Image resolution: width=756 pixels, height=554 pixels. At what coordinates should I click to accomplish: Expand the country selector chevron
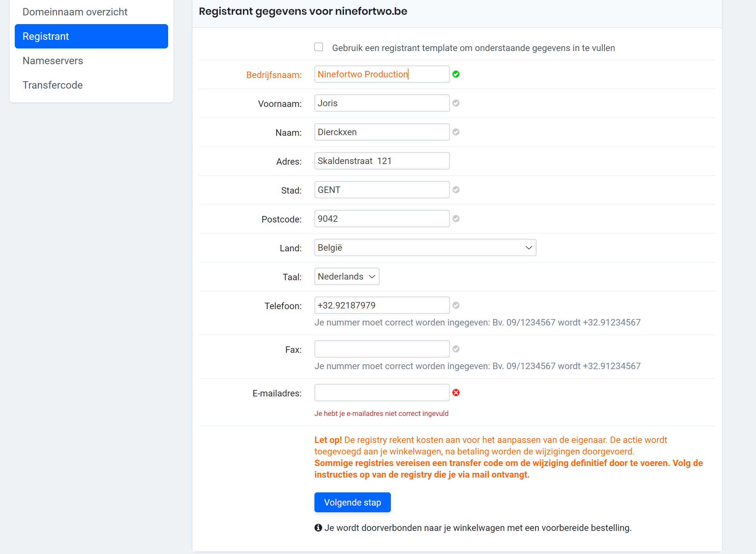tap(529, 247)
